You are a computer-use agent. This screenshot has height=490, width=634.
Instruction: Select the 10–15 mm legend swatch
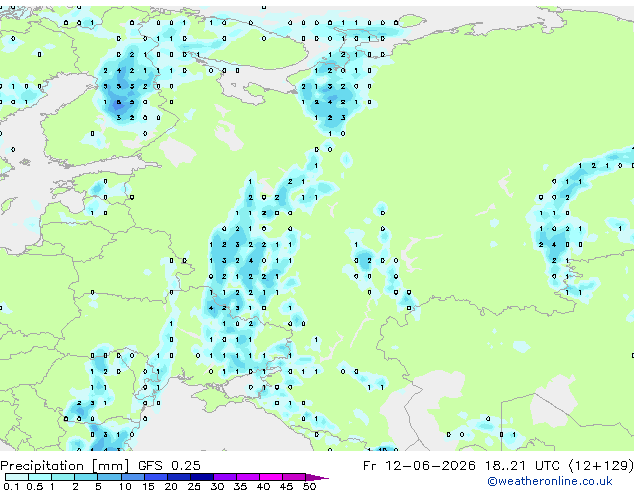click(132, 477)
